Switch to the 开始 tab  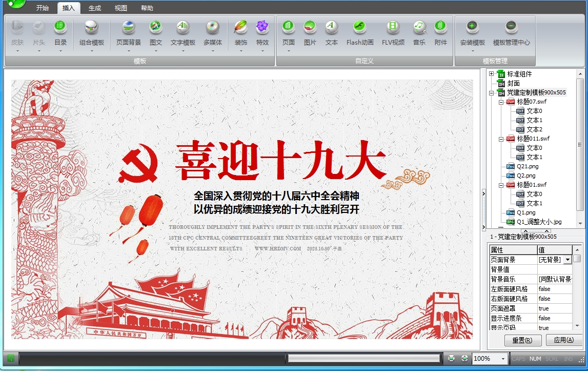pos(43,8)
